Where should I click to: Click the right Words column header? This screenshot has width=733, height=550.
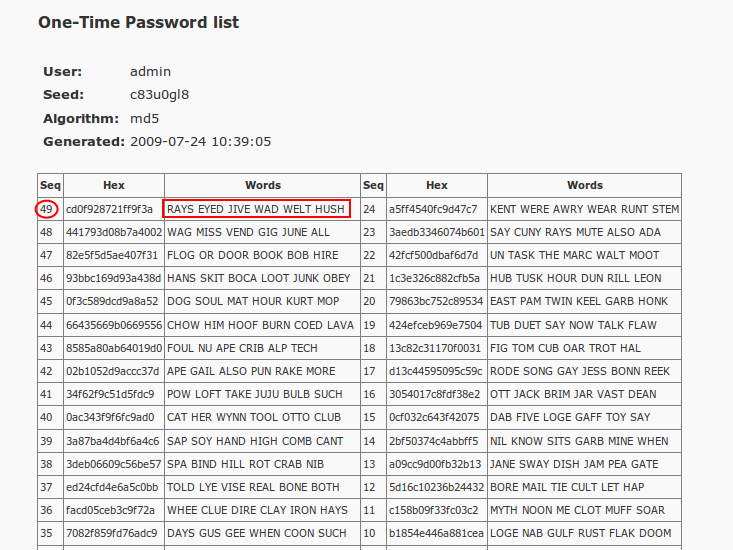(x=585, y=185)
